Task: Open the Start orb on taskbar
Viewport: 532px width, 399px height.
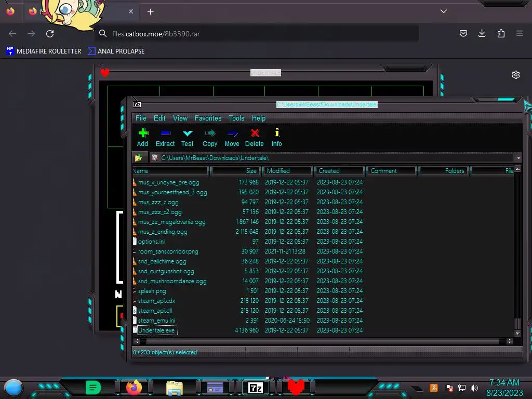Action: (14, 388)
